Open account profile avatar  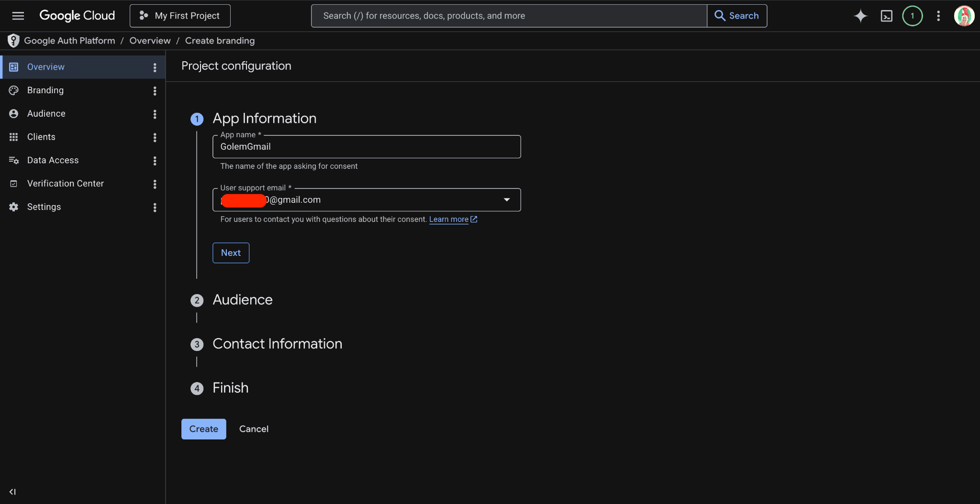click(964, 16)
